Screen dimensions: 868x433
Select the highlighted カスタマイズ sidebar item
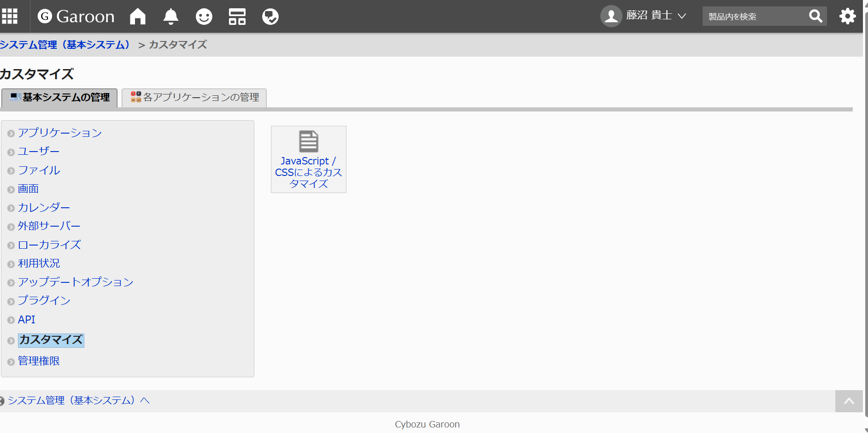[x=51, y=340]
